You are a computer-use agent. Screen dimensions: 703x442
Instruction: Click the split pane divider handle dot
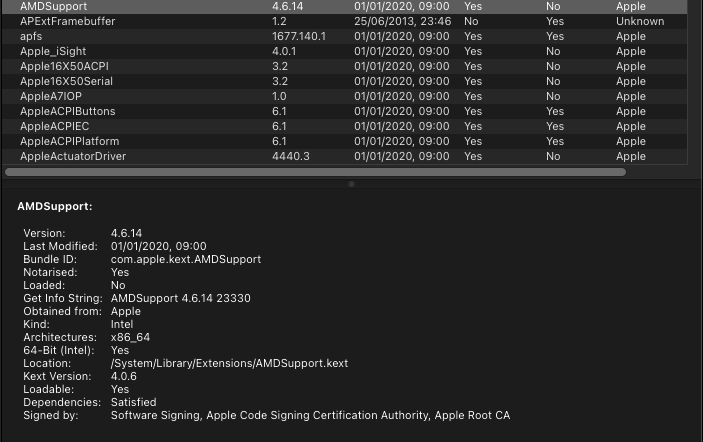(x=352, y=184)
